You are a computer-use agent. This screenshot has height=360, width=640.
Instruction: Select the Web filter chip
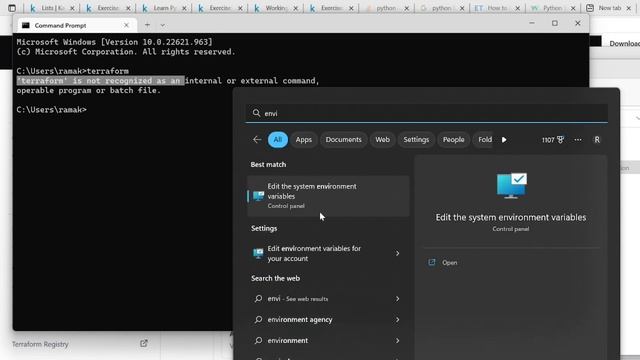pyautogui.click(x=382, y=140)
